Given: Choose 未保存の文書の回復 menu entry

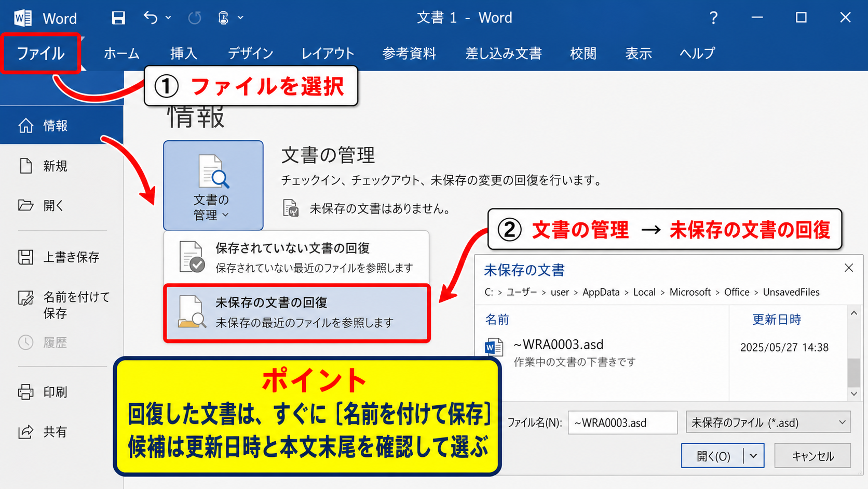Looking at the screenshot, I should point(297,313).
